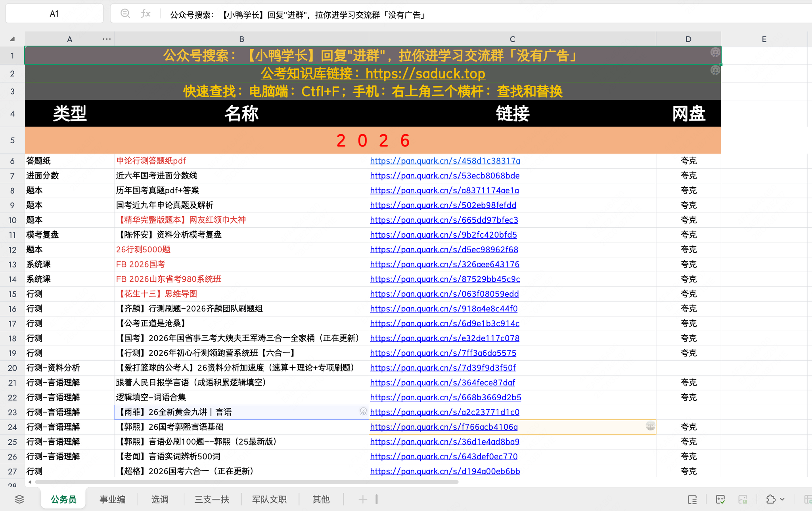Select row 5 header
The height and width of the screenshot is (511, 812).
point(12,140)
